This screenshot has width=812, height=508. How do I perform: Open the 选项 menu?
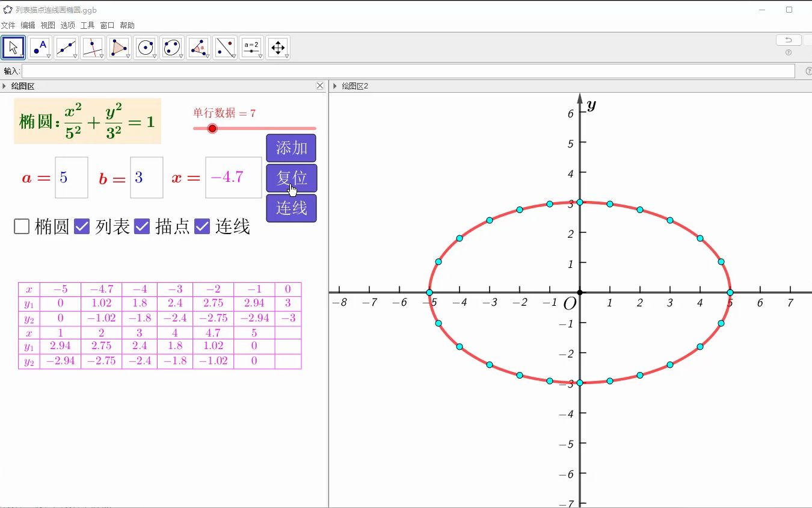coord(67,25)
